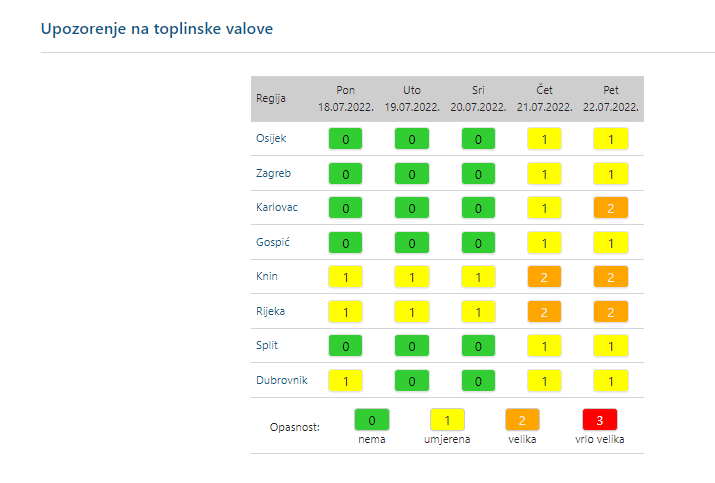Click Gospić's yellow badge for Friday
Screen dimensions: 715x483
click(x=610, y=243)
